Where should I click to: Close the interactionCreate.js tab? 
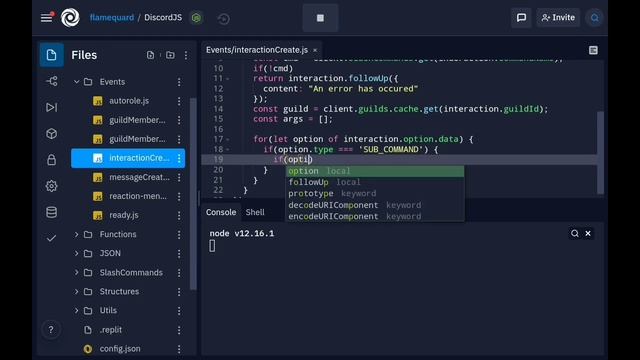(315, 50)
